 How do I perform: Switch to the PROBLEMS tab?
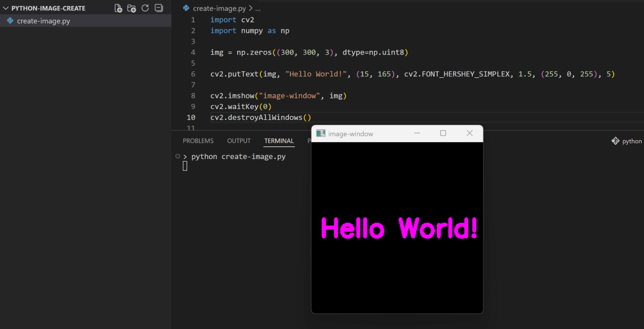pos(198,141)
